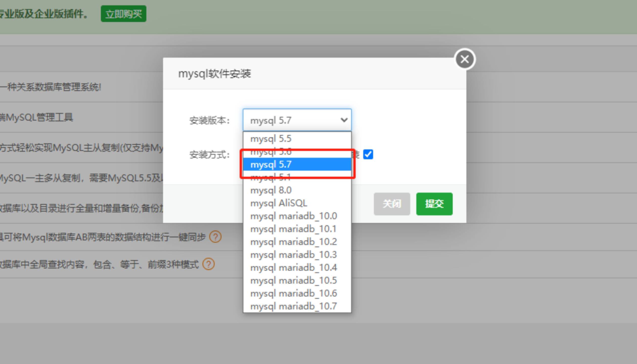Viewport: 637px width, 364px height.
Task: Click the MySQL管理工具 description text
Action: (36, 117)
